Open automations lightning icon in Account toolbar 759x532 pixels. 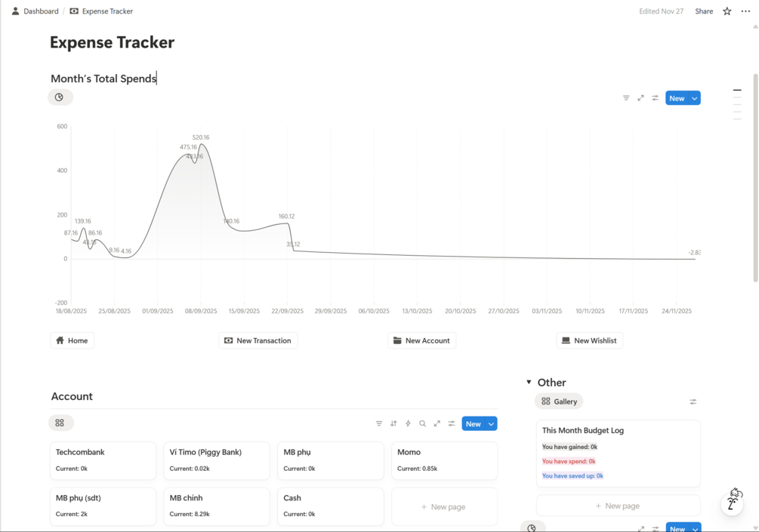408,424
